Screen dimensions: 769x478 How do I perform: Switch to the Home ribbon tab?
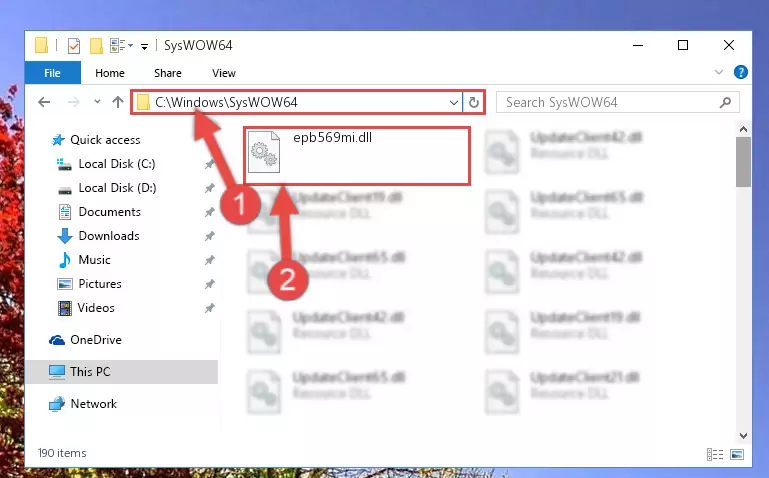110,73
